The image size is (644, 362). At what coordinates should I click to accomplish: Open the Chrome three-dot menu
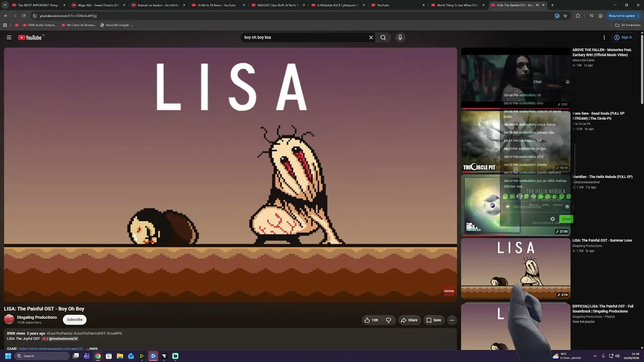coord(639,16)
